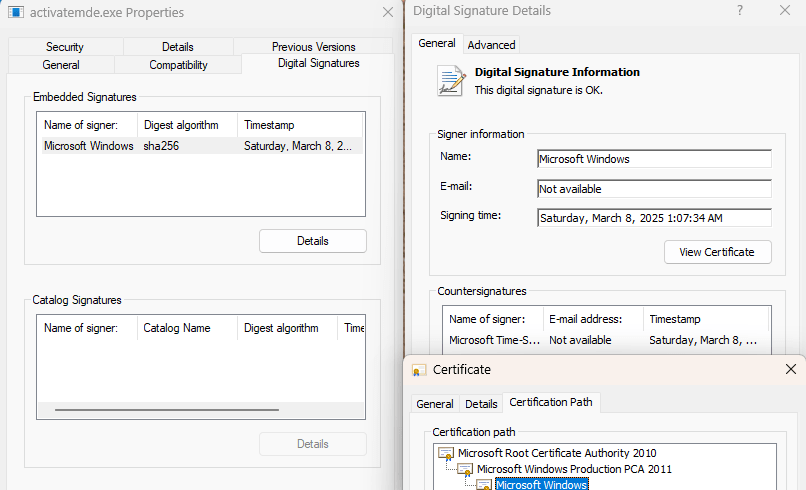Click catalog signatures Name of signer header
The image size is (806, 490).
pyautogui.click(x=87, y=328)
